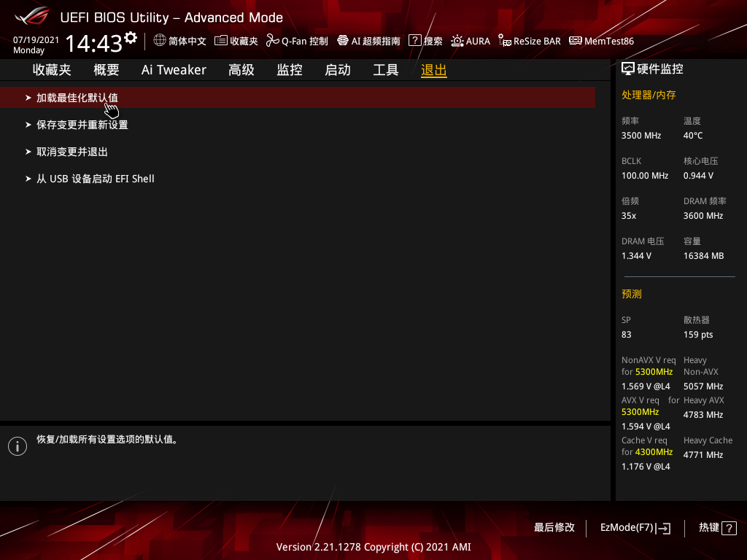Image resolution: width=747 pixels, height=560 pixels.
Task: Click the date 07/19/2021
Action: coord(36,40)
